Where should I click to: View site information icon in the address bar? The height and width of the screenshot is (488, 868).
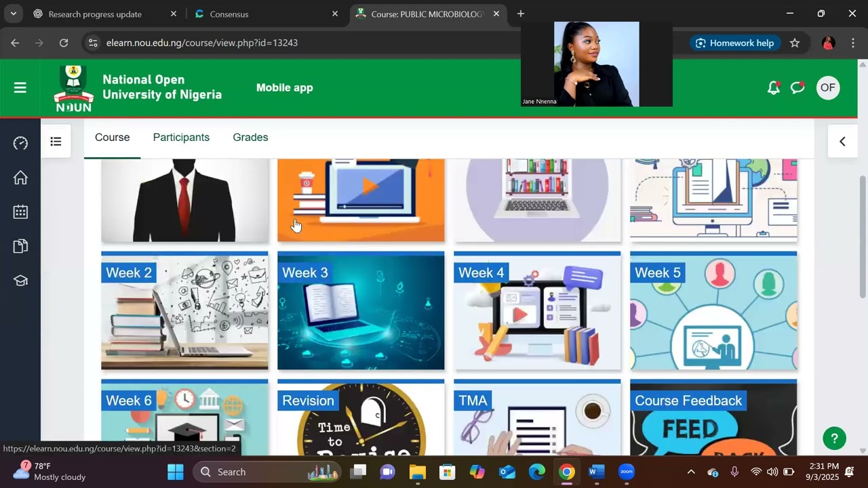[x=93, y=43]
